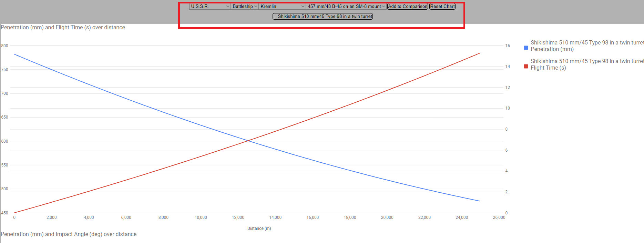Click the blue Penetration legend swatch
The height and width of the screenshot is (243, 644).
[x=526, y=48]
